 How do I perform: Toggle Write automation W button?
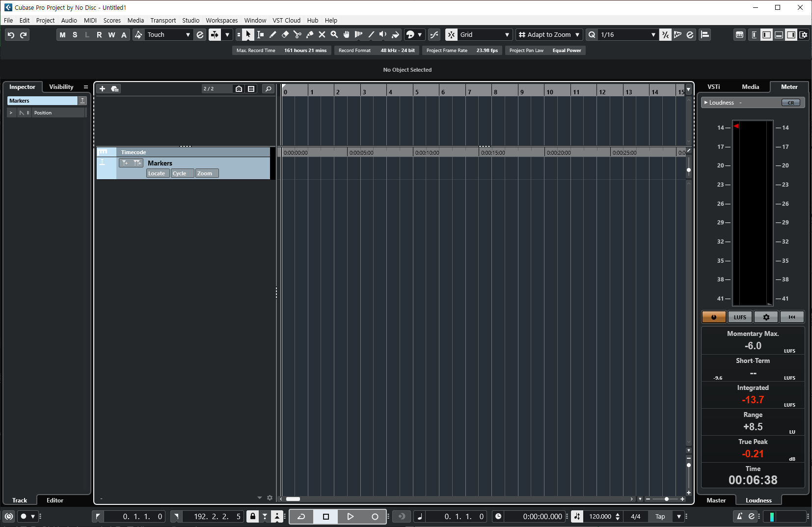[x=111, y=35]
